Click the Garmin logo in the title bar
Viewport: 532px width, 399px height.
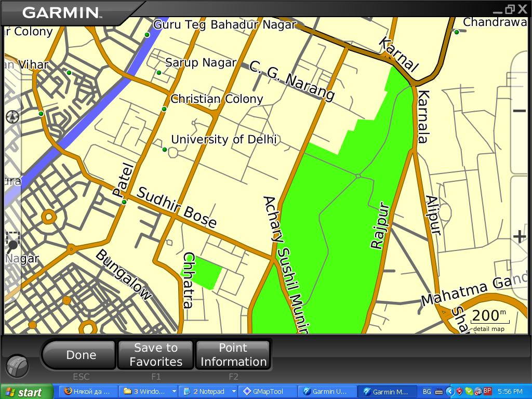61,13
